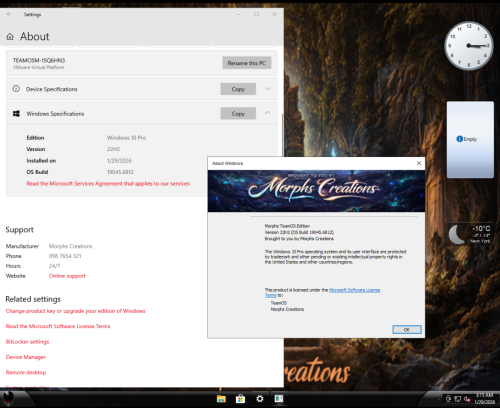Copy the Device Specifications

point(238,89)
